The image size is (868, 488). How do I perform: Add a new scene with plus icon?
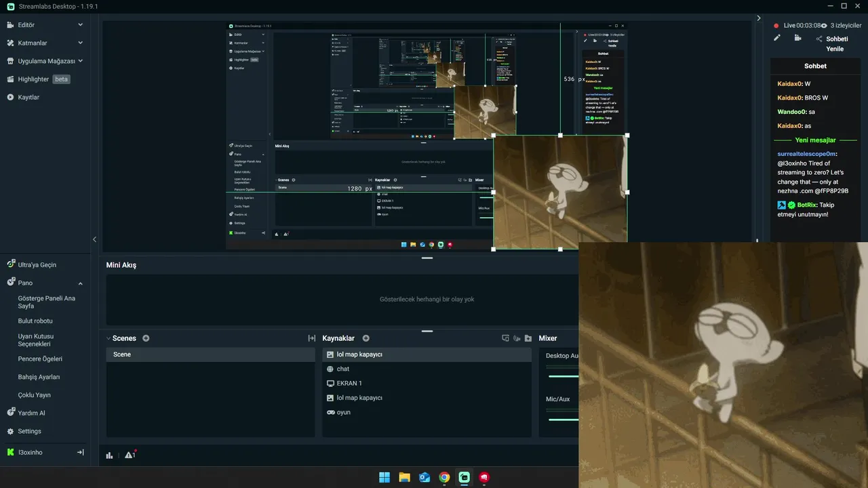click(146, 338)
